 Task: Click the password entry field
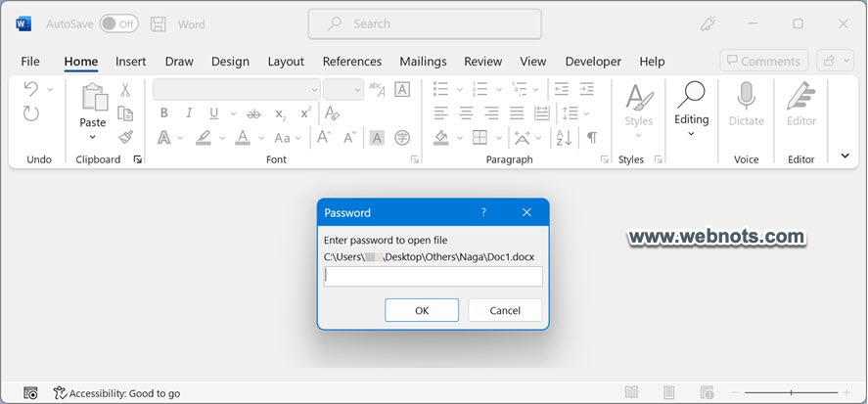coord(433,277)
